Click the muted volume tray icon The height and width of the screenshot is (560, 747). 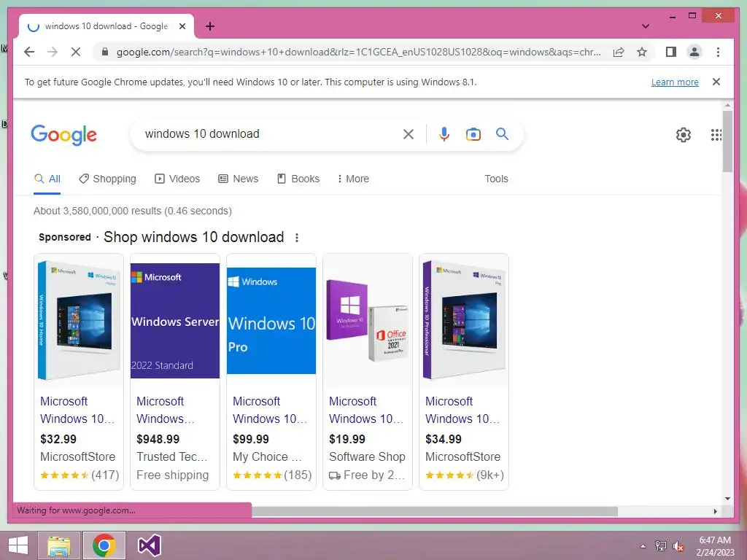coord(678,546)
